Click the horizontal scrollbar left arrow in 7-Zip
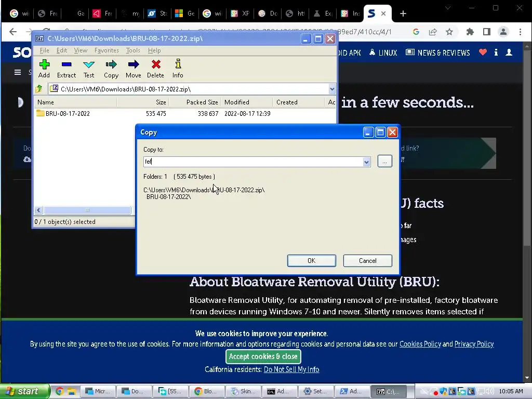 pyautogui.click(x=38, y=210)
